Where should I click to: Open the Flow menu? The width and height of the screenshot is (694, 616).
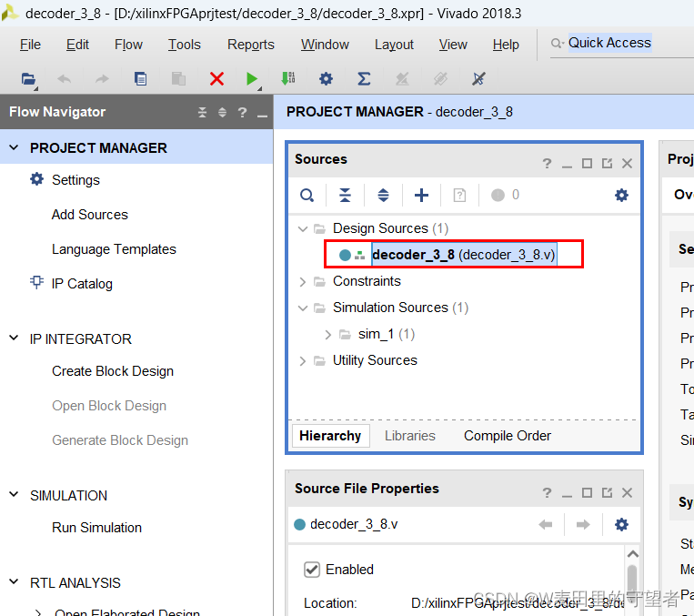[x=128, y=45]
